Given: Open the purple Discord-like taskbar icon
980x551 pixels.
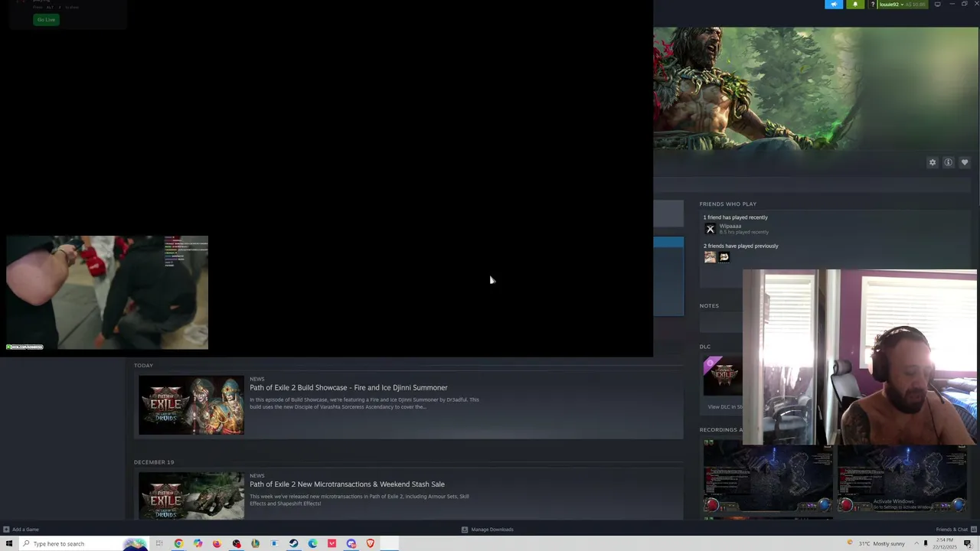Looking at the screenshot, I should 351,543.
